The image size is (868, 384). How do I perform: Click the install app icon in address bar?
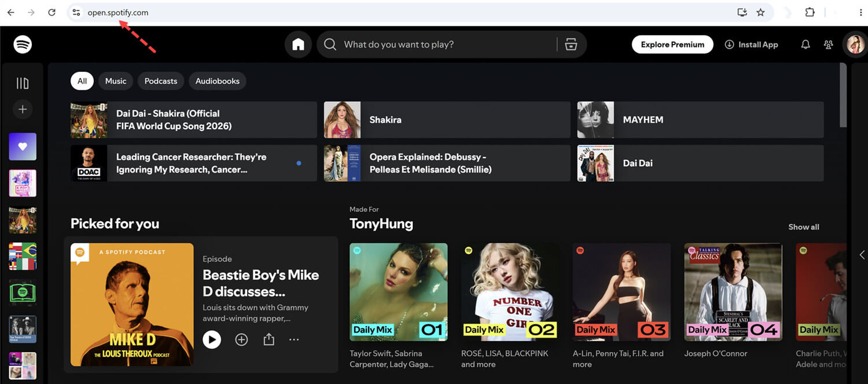(x=742, y=12)
